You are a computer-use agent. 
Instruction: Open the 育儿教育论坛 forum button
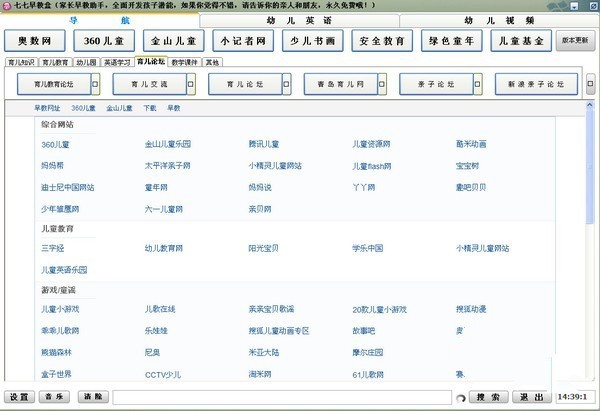click(x=54, y=84)
